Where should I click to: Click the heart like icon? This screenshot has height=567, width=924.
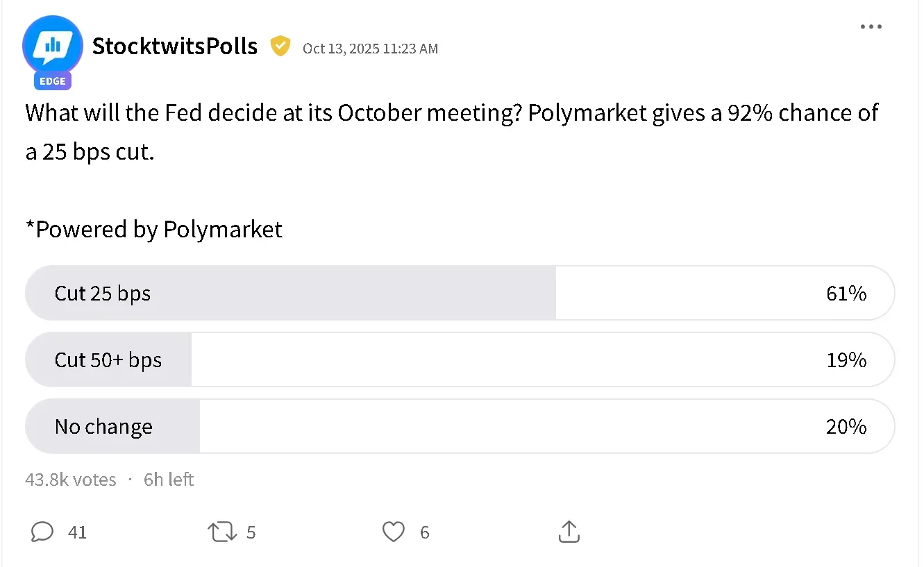click(x=393, y=532)
